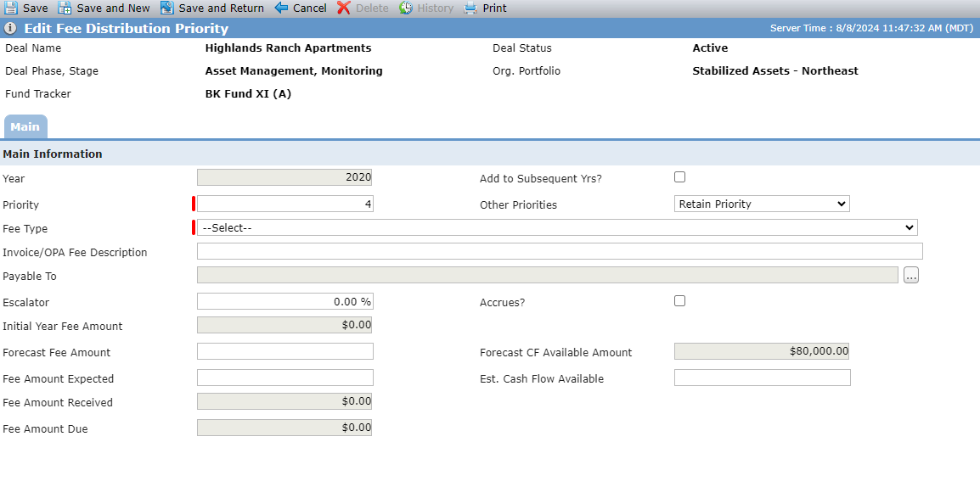Click the Forecast CF Available Amount $80,000.00 field

[762, 351]
